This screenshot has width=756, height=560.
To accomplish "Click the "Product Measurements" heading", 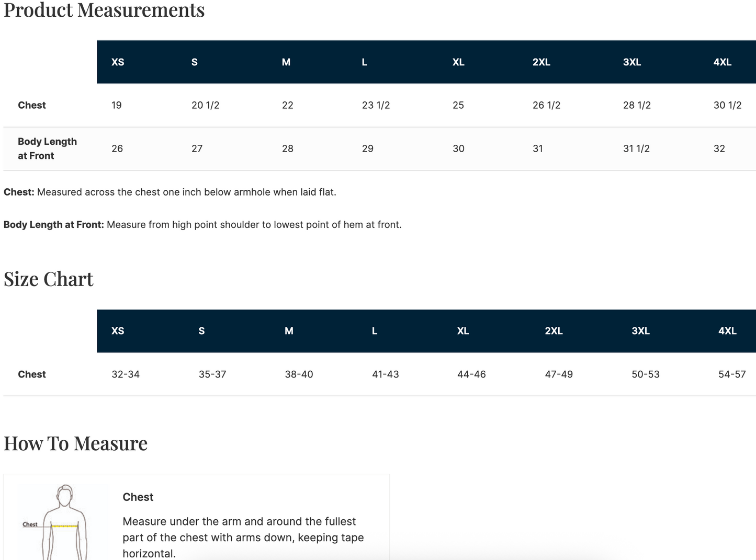I will tap(104, 10).
